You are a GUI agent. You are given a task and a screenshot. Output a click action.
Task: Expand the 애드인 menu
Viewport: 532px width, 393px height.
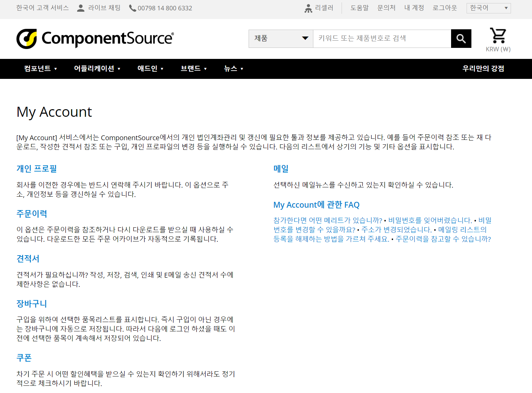coord(150,69)
